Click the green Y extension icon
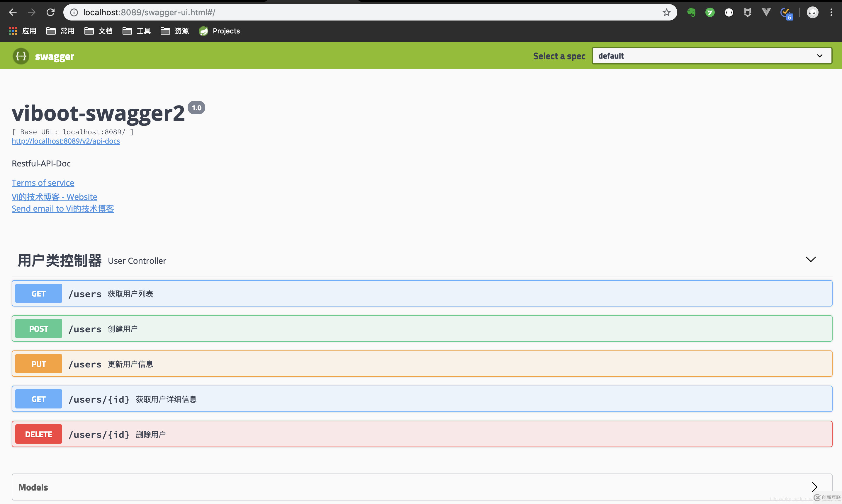842x504 pixels. click(710, 13)
